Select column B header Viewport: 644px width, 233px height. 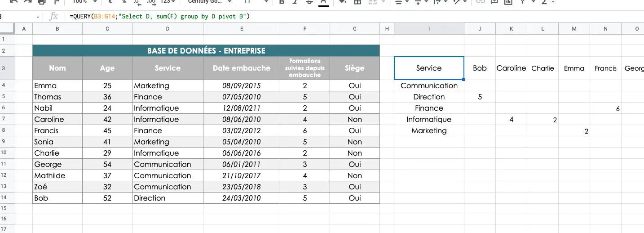pos(57,29)
